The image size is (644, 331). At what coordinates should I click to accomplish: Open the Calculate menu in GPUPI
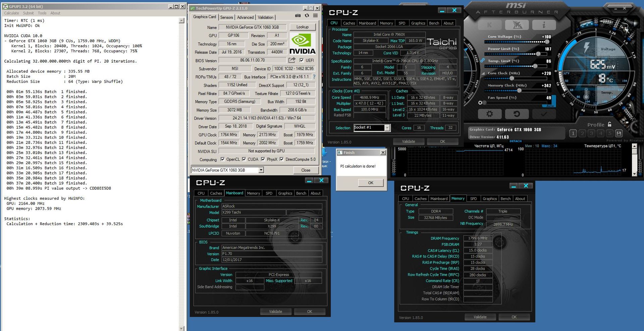click(11, 13)
